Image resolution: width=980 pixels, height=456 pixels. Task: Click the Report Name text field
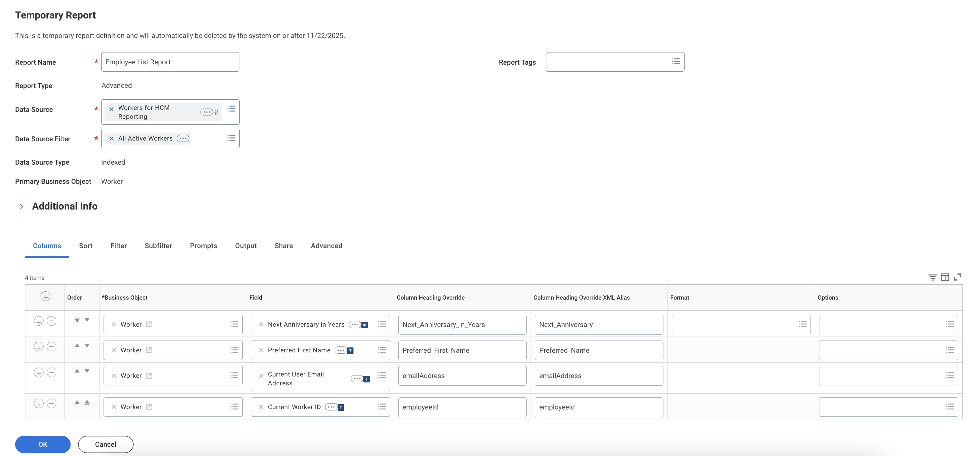point(170,62)
